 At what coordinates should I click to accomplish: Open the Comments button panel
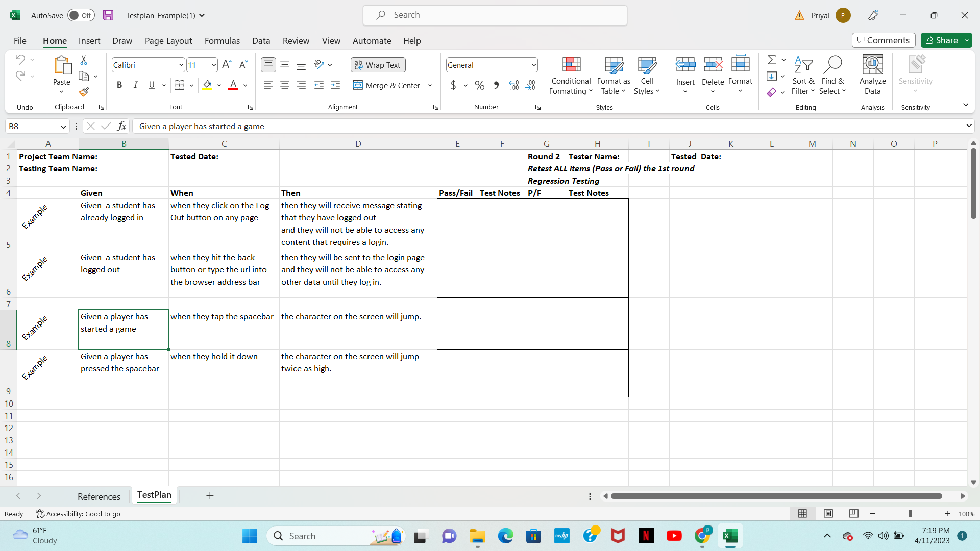[883, 40]
